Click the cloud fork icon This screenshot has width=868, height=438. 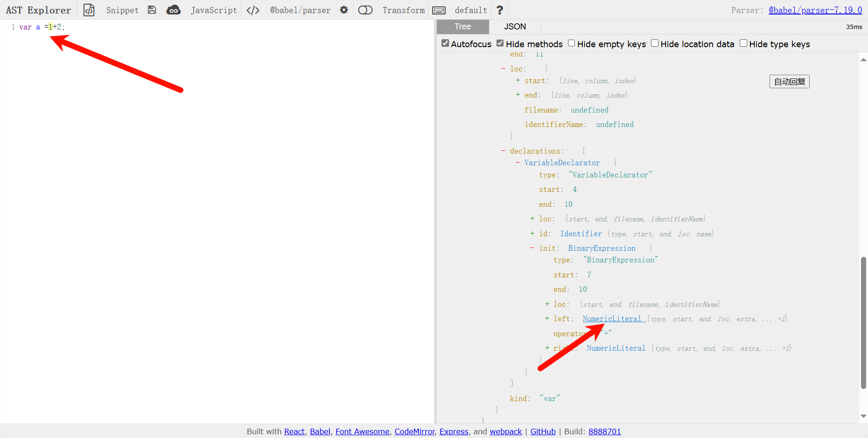174,10
